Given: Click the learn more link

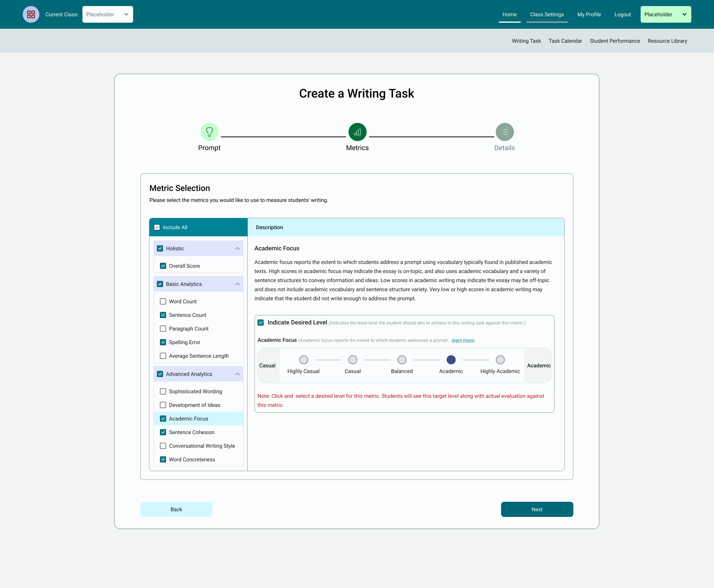Looking at the screenshot, I should (463, 340).
